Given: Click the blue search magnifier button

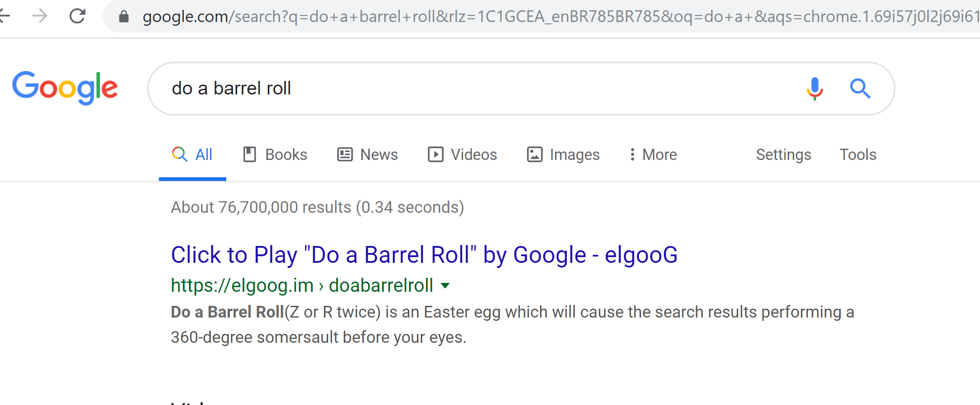Looking at the screenshot, I should 860,88.
